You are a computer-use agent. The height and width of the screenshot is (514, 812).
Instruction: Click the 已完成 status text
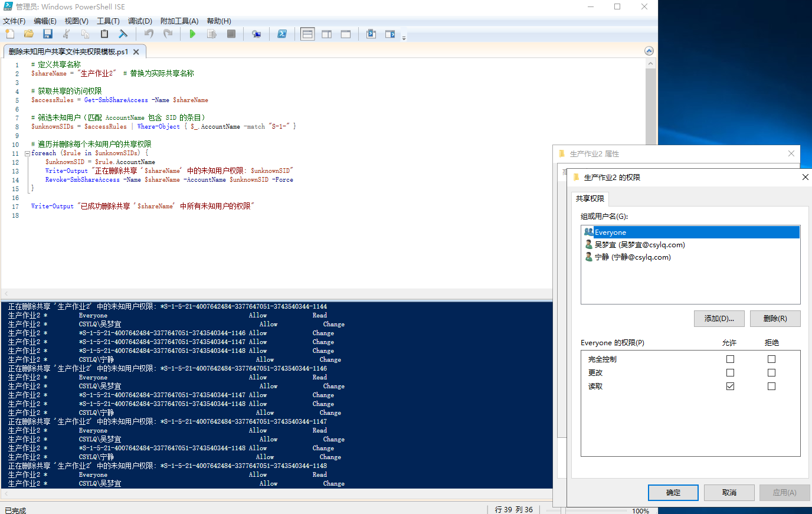click(x=15, y=510)
